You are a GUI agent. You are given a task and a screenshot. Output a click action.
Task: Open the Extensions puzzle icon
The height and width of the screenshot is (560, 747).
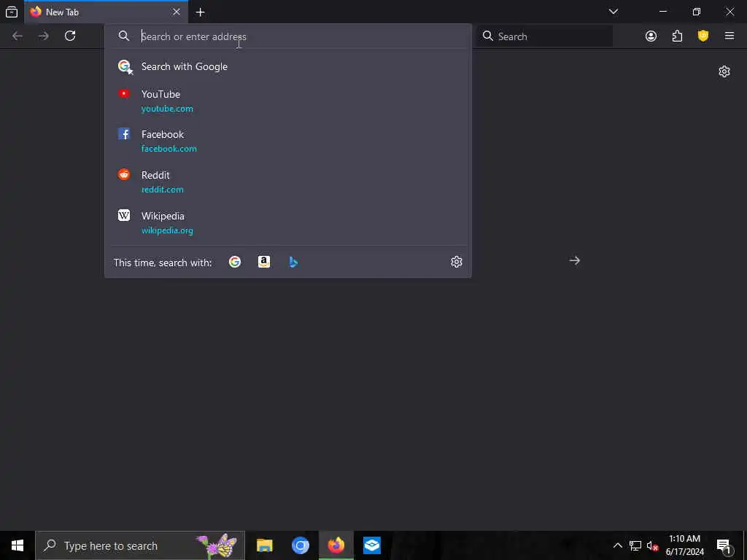(x=677, y=36)
